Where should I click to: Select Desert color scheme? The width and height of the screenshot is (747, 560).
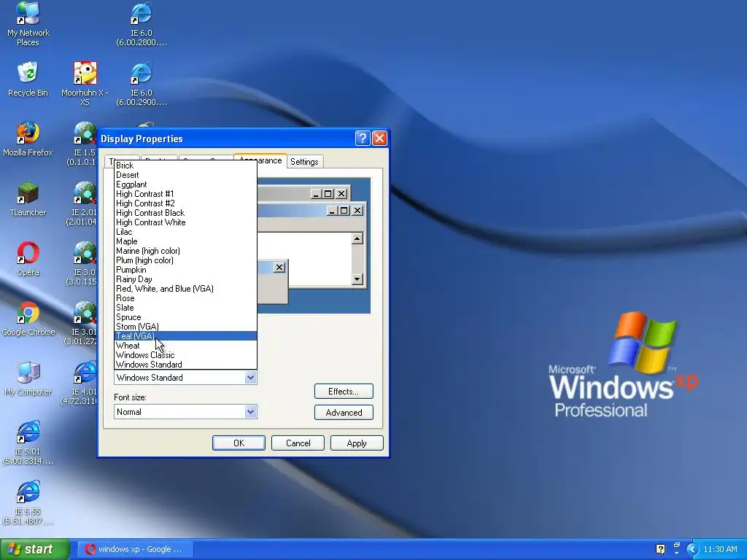pyautogui.click(x=186, y=175)
